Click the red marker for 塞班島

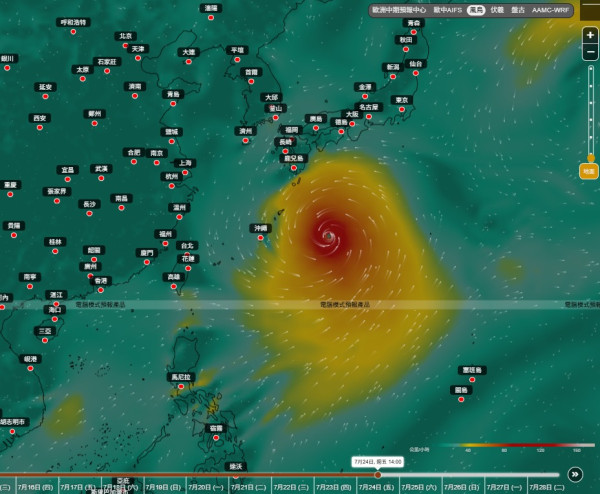472,380
